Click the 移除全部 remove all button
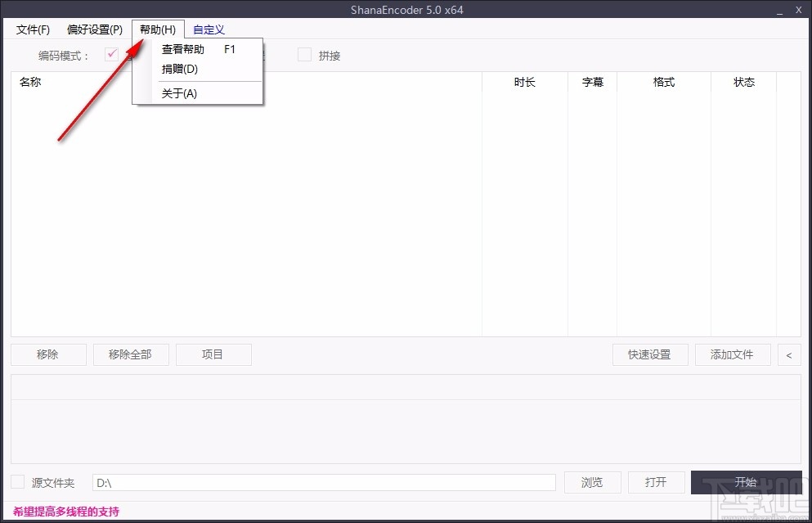The image size is (812, 523). (131, 354)
